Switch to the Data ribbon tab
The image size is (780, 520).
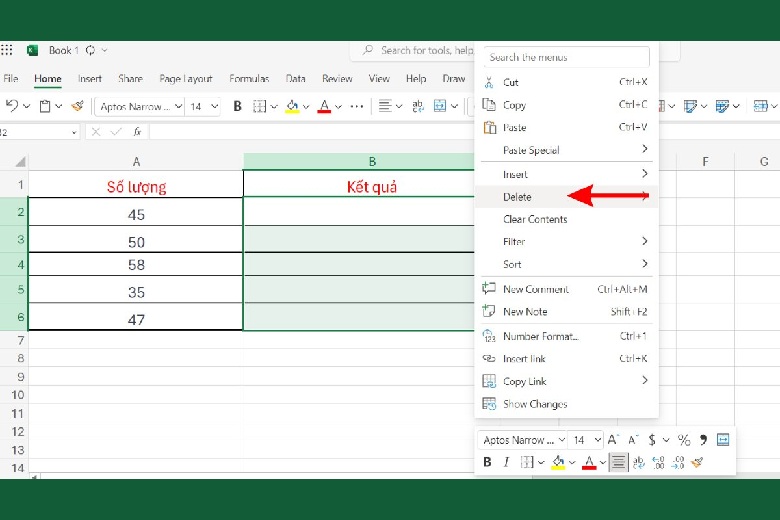[295, 79]
